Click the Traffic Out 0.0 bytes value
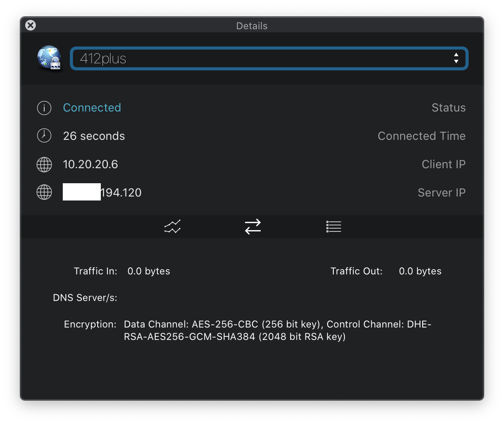This screenshot has width=504, height=424. pyautogui.click(x=420, y=271)
